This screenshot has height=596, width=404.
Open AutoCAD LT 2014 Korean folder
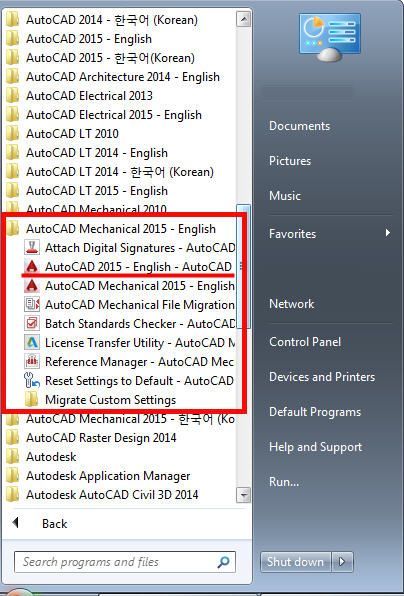(x=120, y=172)
